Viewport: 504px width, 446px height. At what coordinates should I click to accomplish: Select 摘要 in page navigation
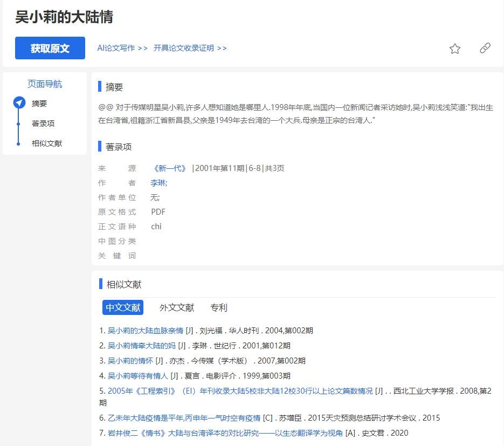click(39, 104)
